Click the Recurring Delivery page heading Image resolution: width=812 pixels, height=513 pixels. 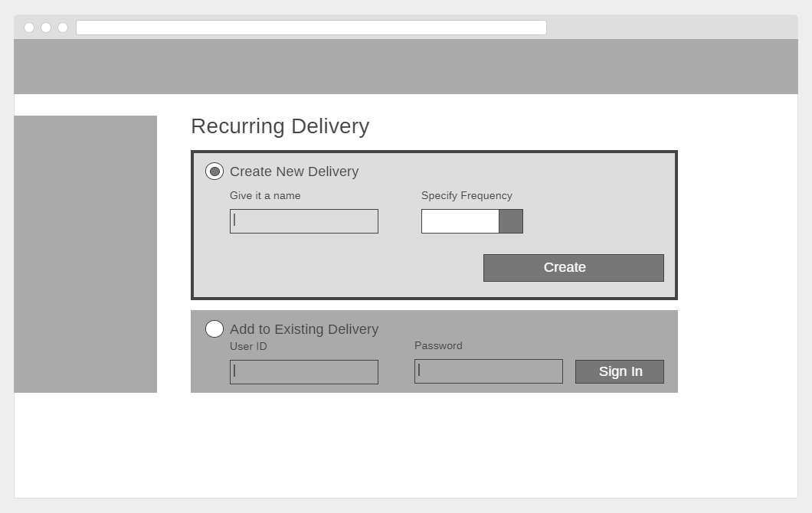pyautogui.click(x=280, y=126)
